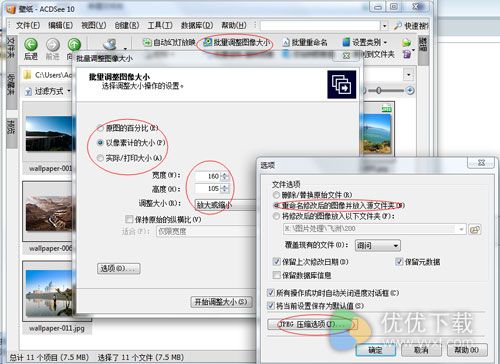
Task: Open the destination folder path dropdown
Action: coord(461,229)
